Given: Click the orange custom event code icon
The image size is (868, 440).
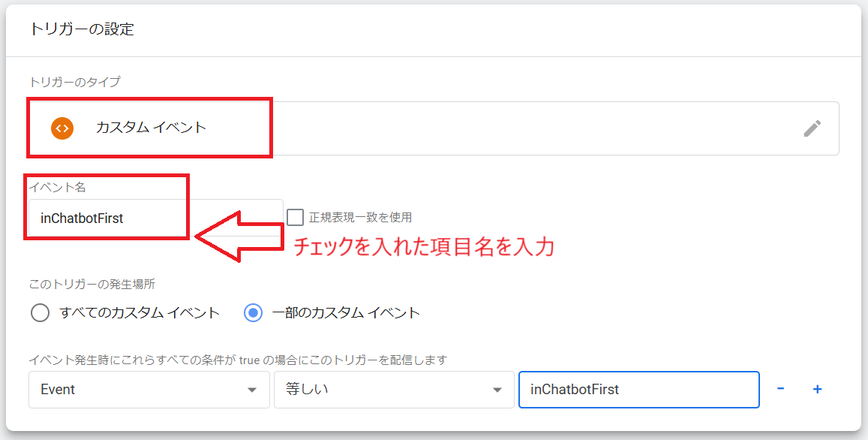Looking at the screenshot, I should tap(62, 128).
